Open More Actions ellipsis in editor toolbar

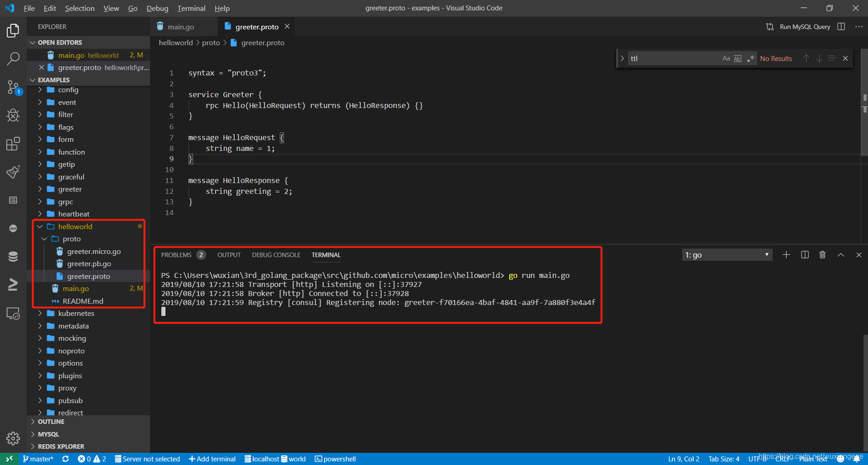click(859, 27)
